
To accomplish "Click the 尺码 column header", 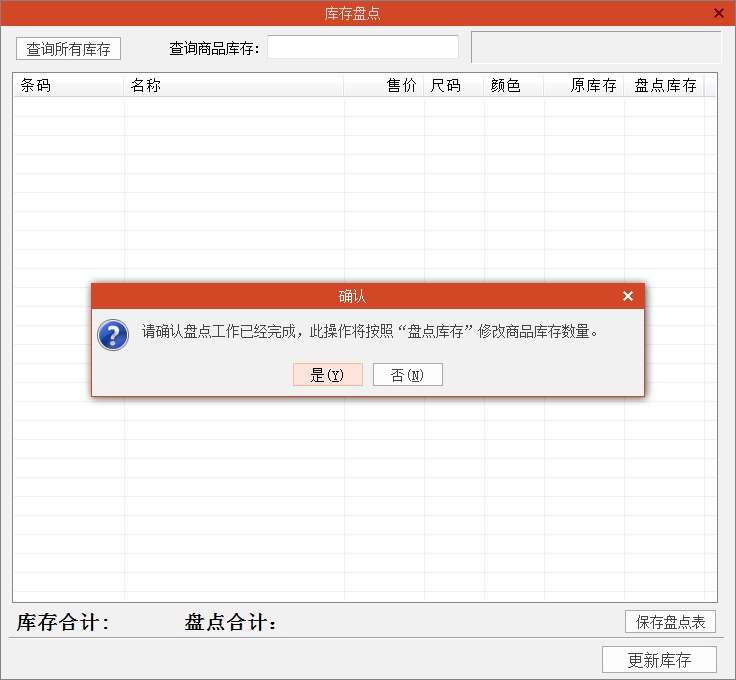I will coord(454,85).
